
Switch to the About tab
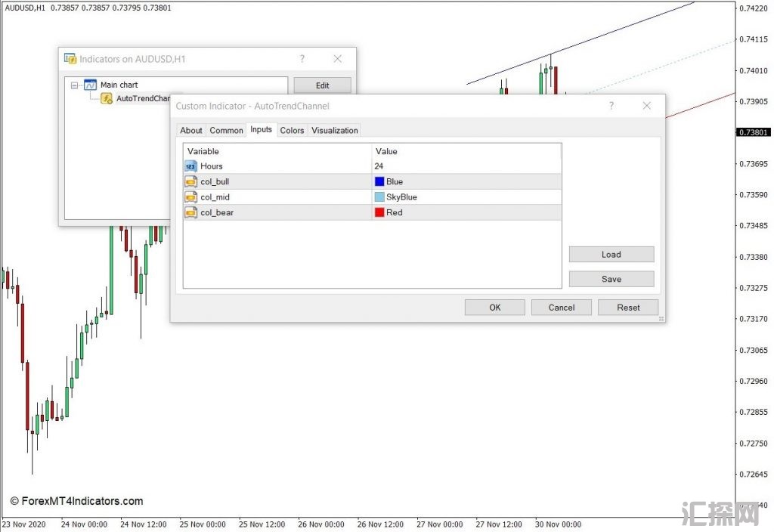[191, 131]
